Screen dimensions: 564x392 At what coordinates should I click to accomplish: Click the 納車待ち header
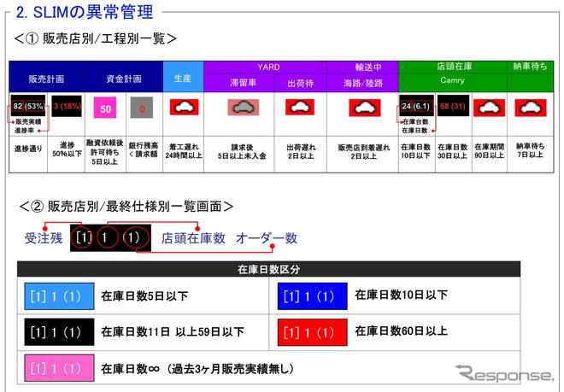coord(530,67)
